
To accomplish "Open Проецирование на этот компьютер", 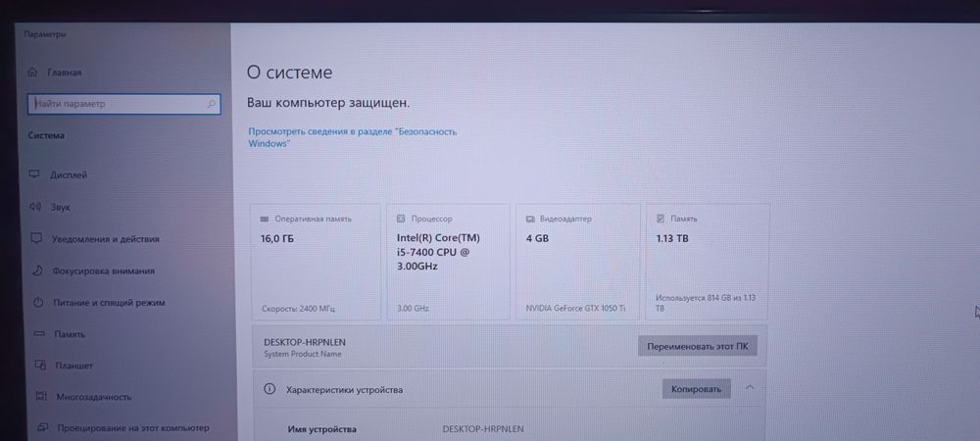I will coord(132,428).
